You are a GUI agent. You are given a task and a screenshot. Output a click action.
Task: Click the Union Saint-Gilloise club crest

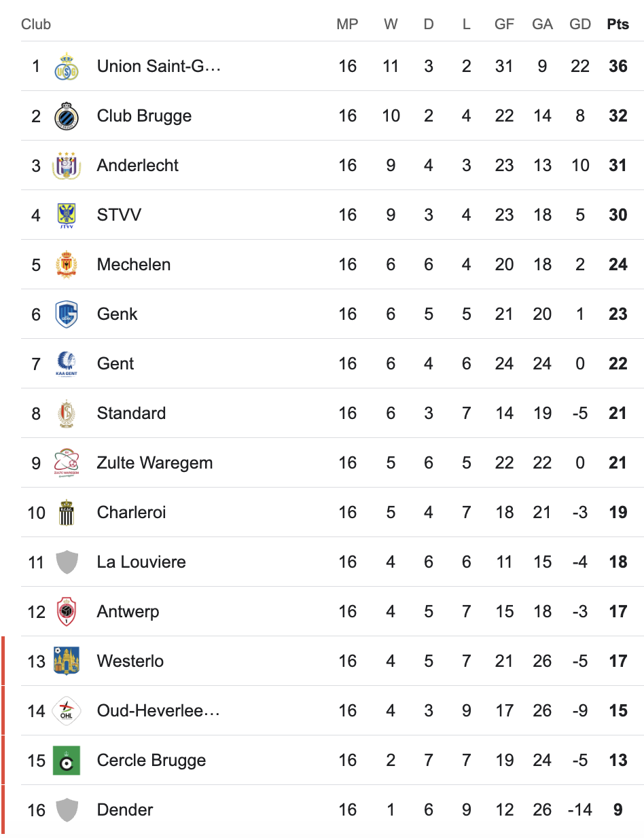[x=67, y=67]
